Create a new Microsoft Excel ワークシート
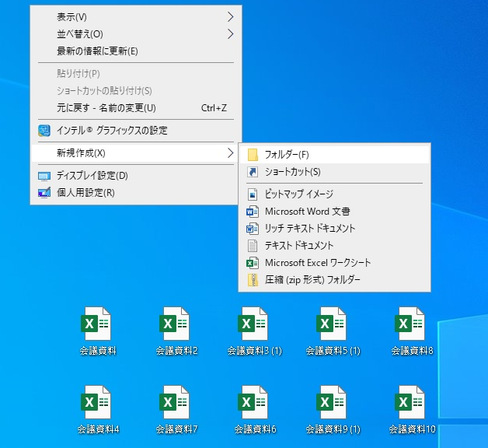488x448 pixels. pos(335,263)
